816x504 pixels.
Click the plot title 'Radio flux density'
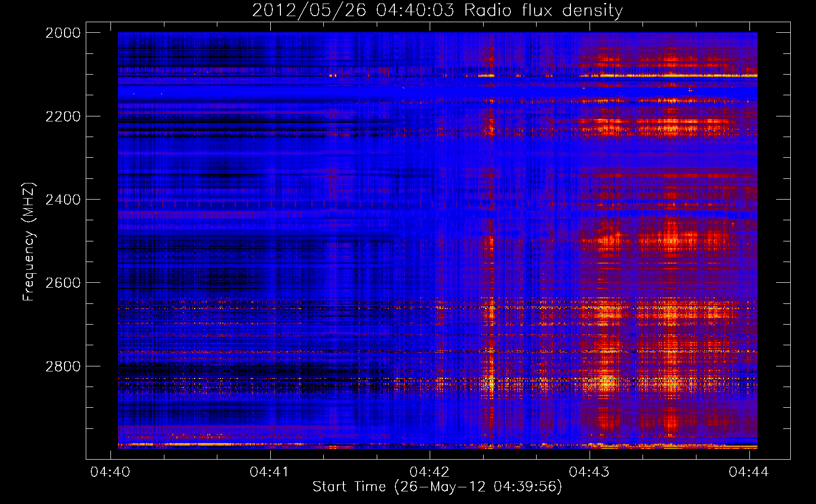coord(544,11)
